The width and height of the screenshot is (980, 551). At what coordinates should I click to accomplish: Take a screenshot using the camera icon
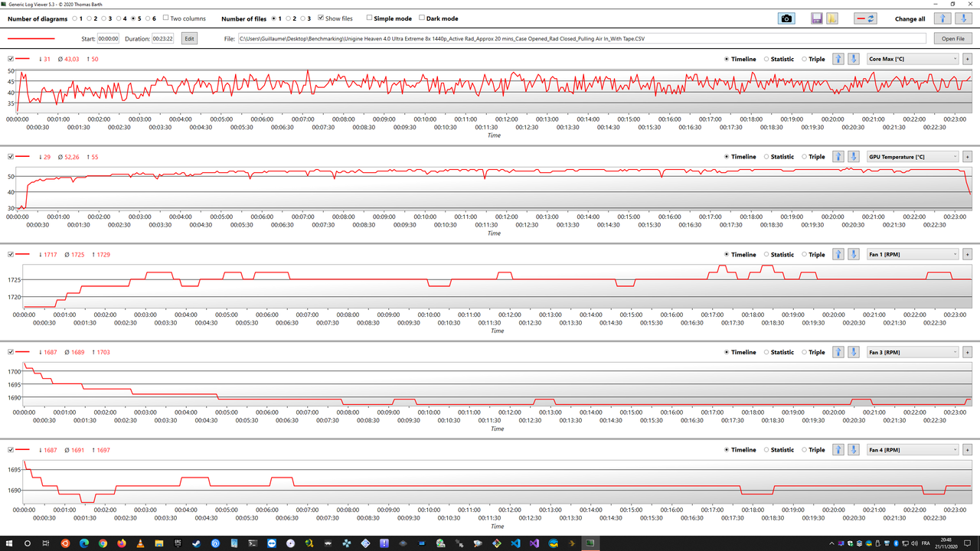pos(786,18)
